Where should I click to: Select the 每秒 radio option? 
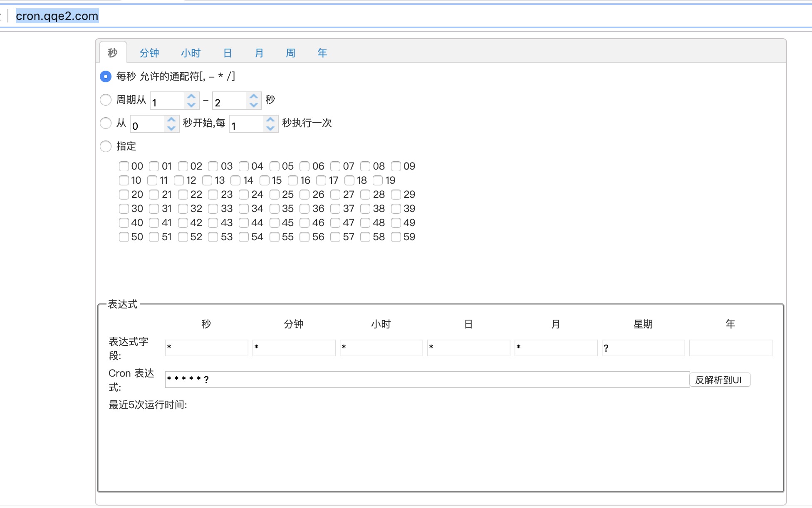(106, 76)
